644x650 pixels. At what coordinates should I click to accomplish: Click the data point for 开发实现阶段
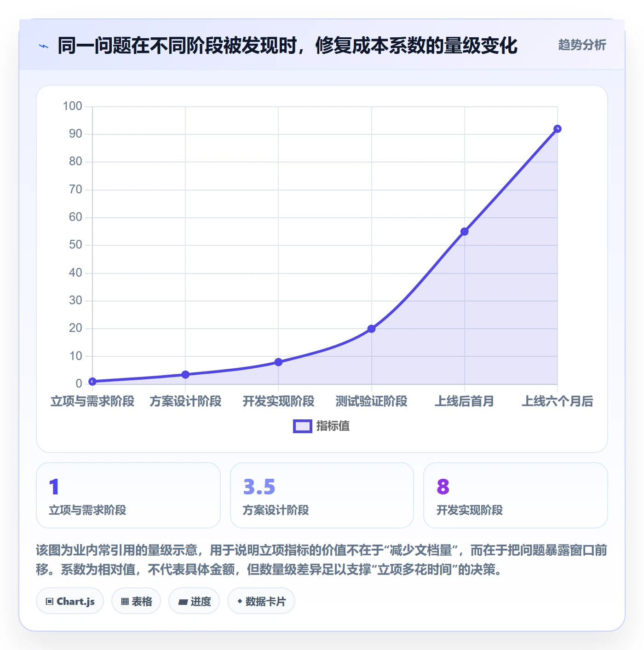click(x=278, y=362)
